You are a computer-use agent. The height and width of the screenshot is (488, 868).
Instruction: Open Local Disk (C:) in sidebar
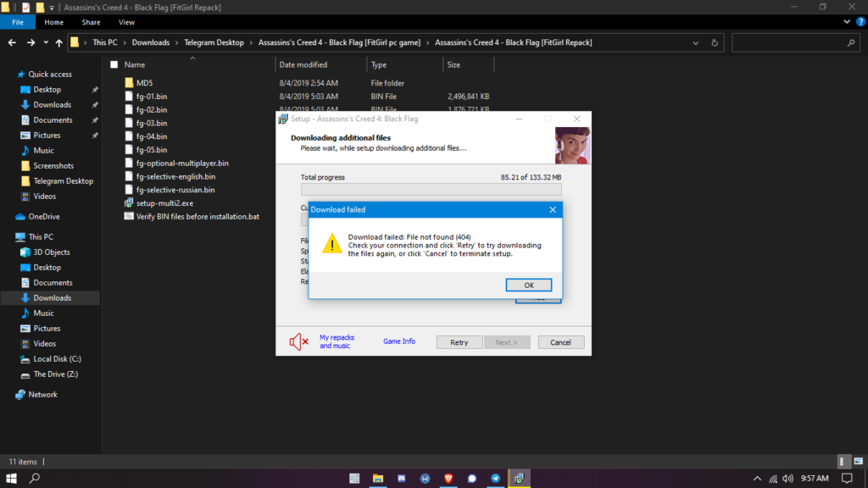[57, 359]
